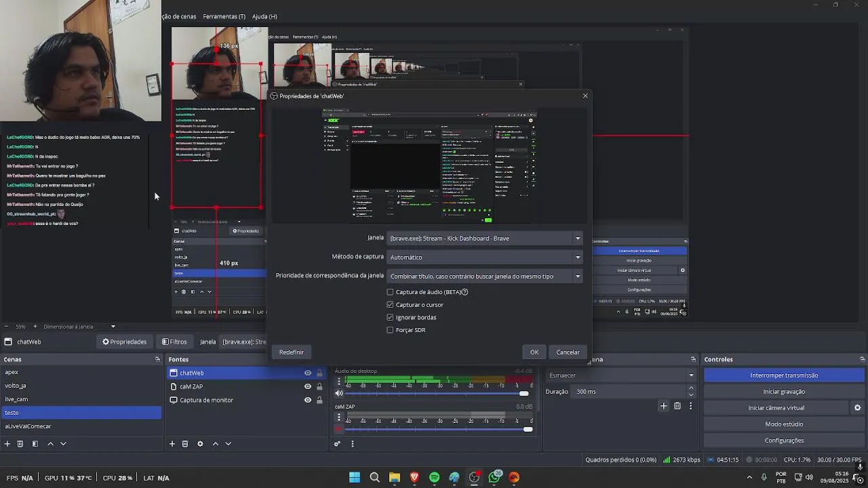The width and height of the screenshot is (868, 488).
Task: Open transition properties three-dot menu
Action: [x=690, y=406]
